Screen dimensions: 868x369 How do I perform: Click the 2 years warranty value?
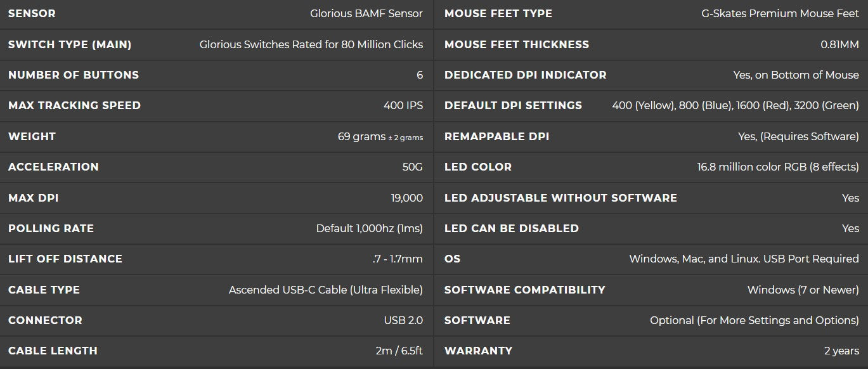841,351
